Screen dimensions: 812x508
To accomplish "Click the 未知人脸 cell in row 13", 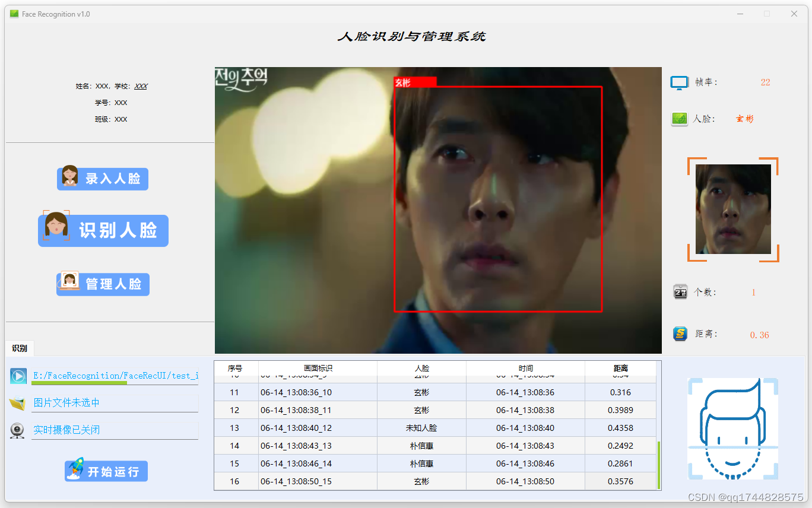I will tap(422, 428).
